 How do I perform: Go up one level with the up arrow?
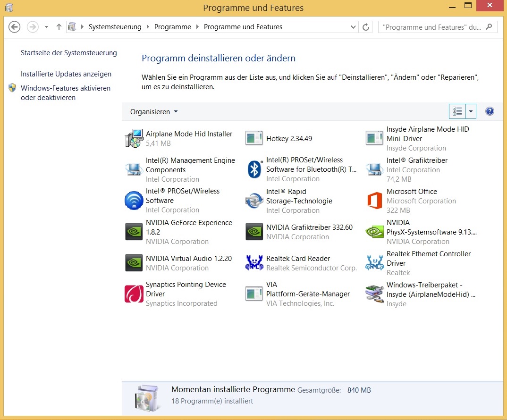59,27
